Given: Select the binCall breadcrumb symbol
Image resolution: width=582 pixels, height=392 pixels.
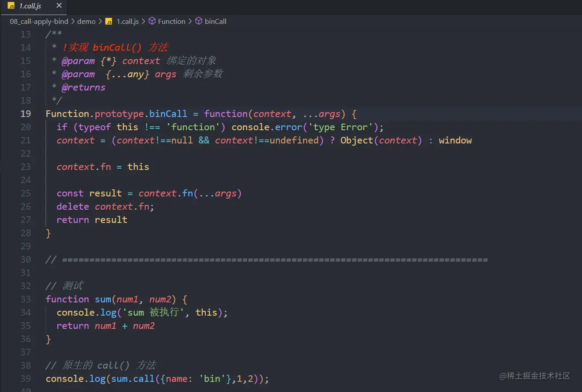Looking at the screenshot, I should 215,21.
